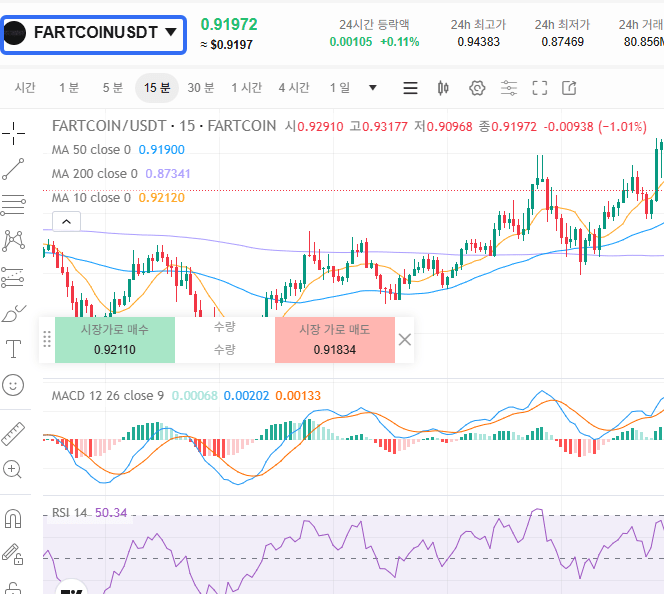Image resolution: width=664 pixels, height=594 pixels.
Task: Click the 시장 가로 매도 sell button
Action: 334,340
